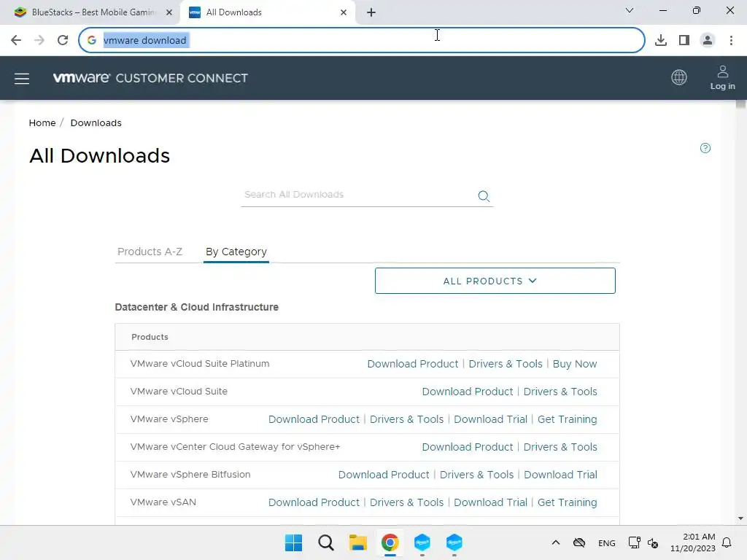Image resolution: width=747 pixels, height=560 pixels.
Task: Open the tab search chevron
Action: pyautogui.click(x=630, y=10)
